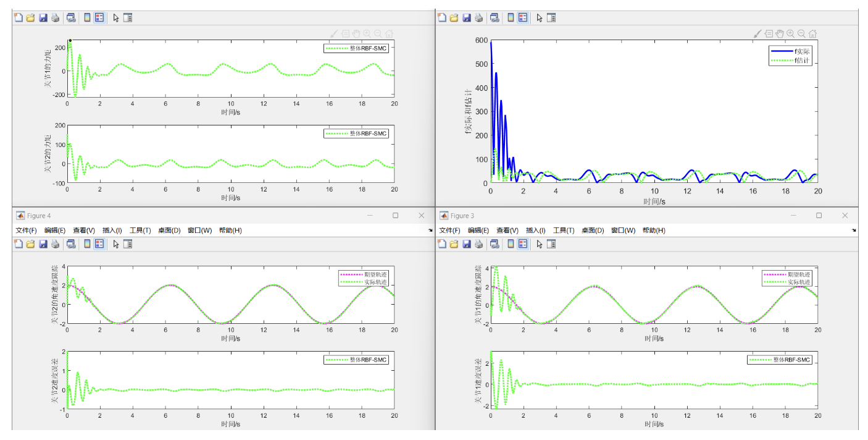The height and width of the screenshot is (440, 868).
Task: Maximize the Figure 3 window
Action: (x=819, y=216)
